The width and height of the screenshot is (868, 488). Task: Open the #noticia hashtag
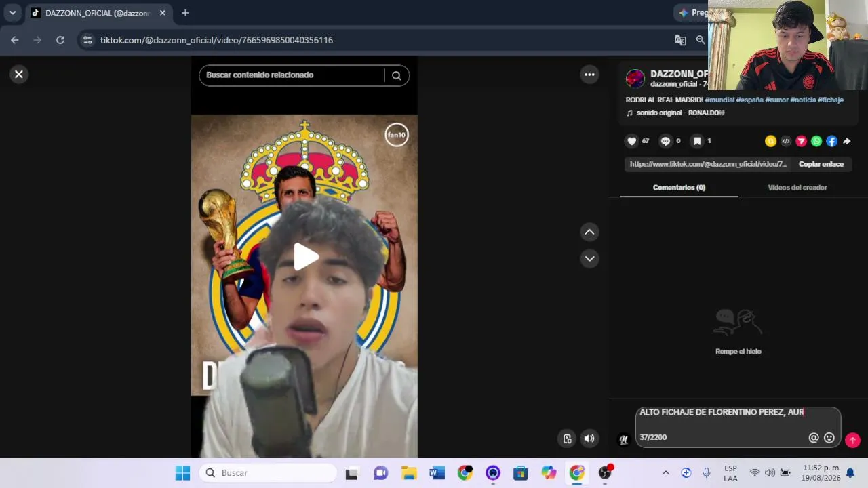pyautogui.click(x=803, y=100)
